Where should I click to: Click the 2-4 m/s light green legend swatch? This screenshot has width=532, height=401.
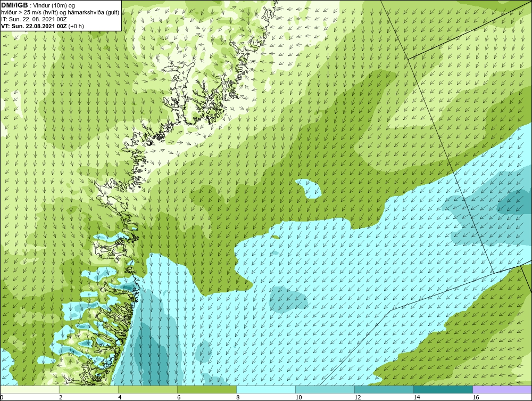pyautogui.click(x=89, y=389)
